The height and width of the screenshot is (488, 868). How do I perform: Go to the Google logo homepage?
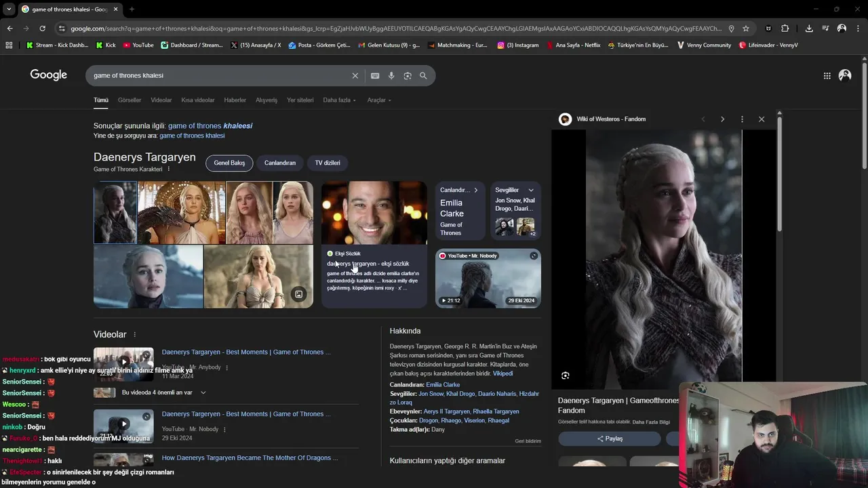[49, 75]
